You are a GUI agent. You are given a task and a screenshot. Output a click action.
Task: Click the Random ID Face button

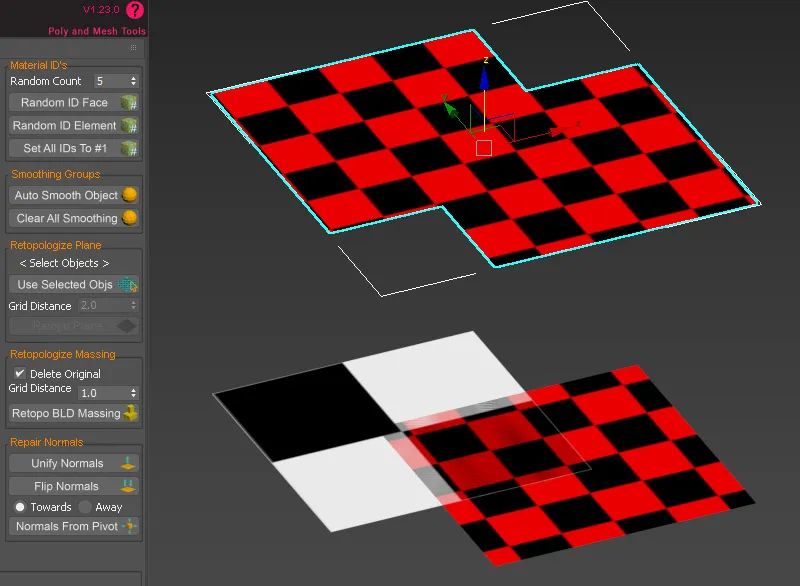pos(74,103)
